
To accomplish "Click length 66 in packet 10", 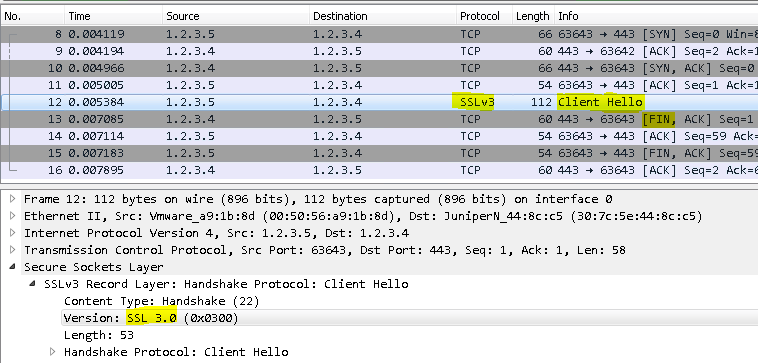I will pyautogui.click(x=545, y=68).
